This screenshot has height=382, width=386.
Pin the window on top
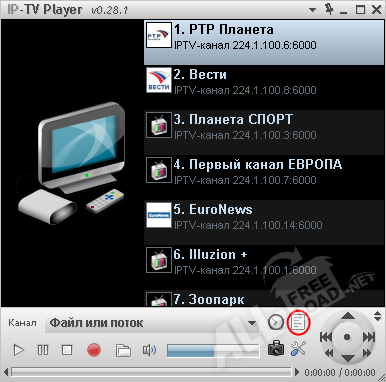coord(329,9)
